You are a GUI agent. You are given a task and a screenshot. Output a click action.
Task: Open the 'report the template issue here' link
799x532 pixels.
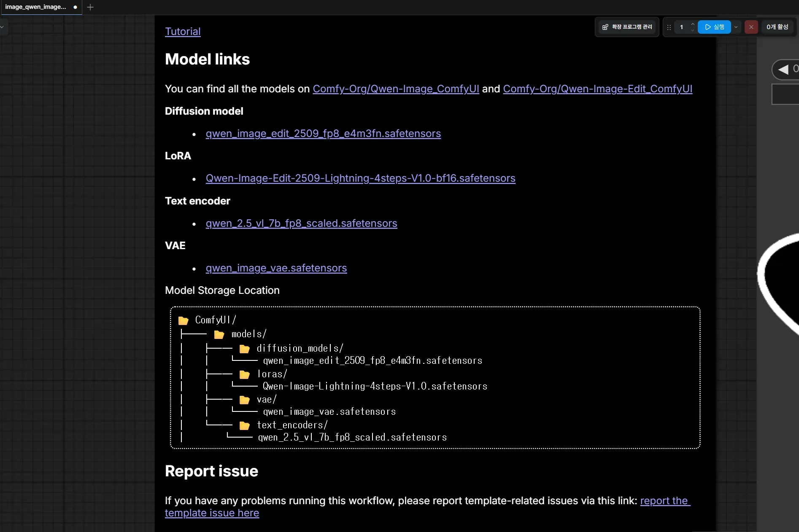pos(428,507)
